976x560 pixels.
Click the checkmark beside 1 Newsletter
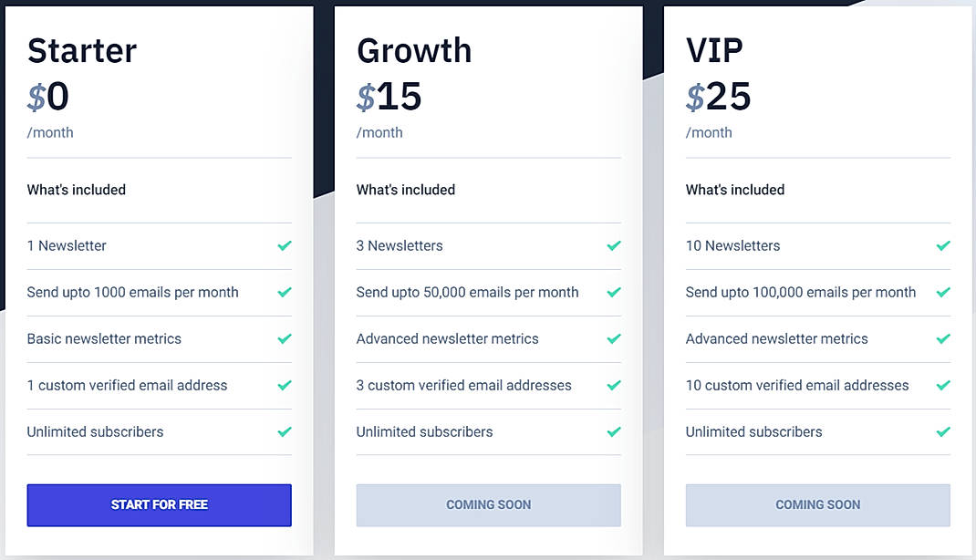284,245
